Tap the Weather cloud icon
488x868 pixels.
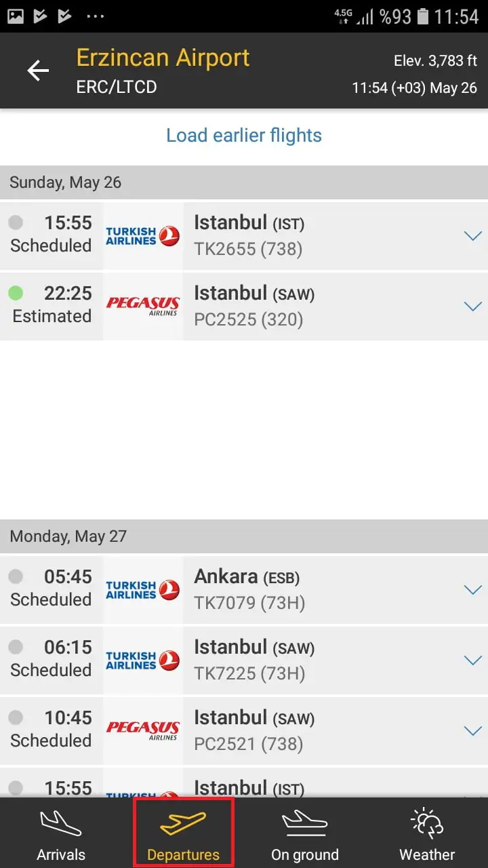(x=427, y=823)
